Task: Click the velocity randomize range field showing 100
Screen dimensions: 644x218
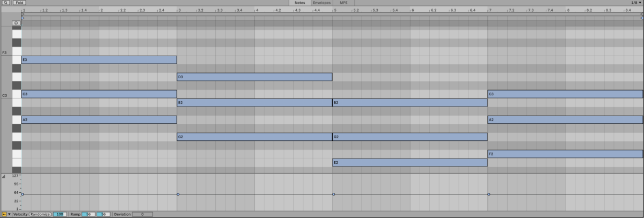Action: 59,214
